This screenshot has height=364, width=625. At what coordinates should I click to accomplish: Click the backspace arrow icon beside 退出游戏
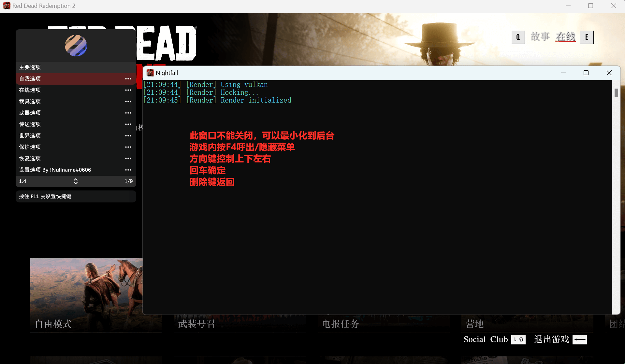point(580,339)
